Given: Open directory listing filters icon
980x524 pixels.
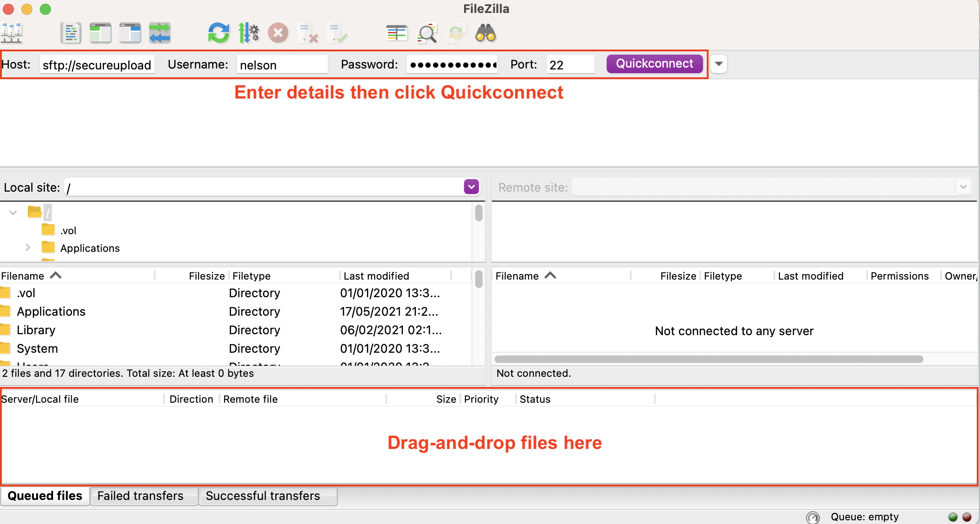Looking at the screenshot, I should coord(397,33).
